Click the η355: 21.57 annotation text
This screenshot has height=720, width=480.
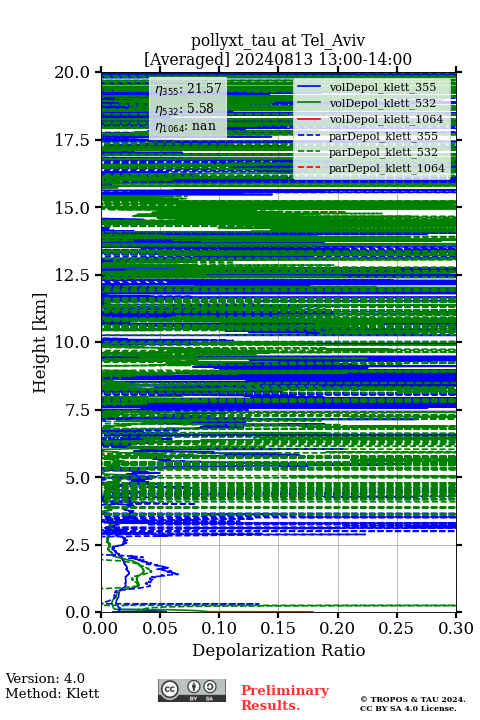[188, 89]
